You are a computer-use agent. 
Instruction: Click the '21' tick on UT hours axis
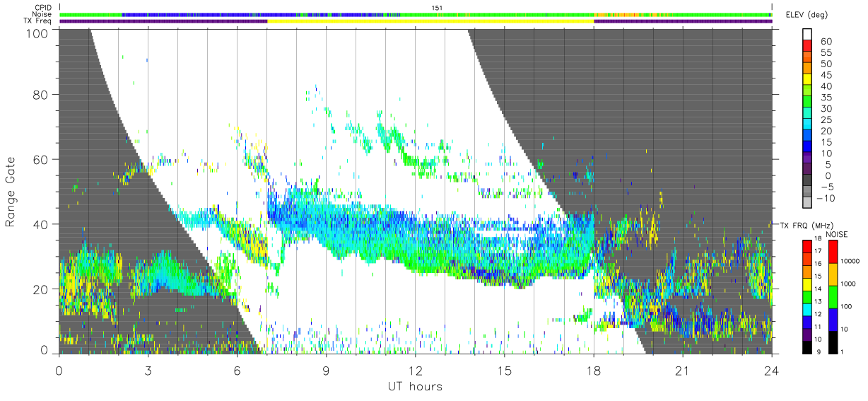point(683,370)
